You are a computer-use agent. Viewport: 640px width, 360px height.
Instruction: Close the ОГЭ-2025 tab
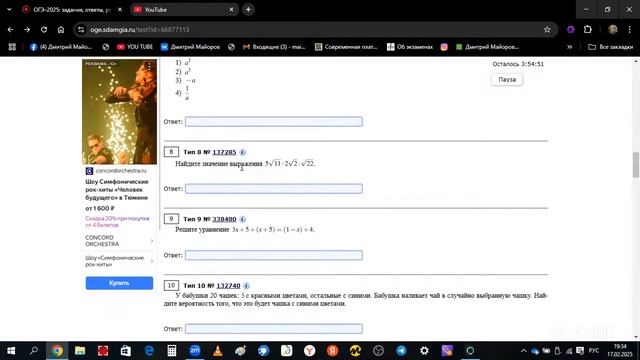(120, 9)
